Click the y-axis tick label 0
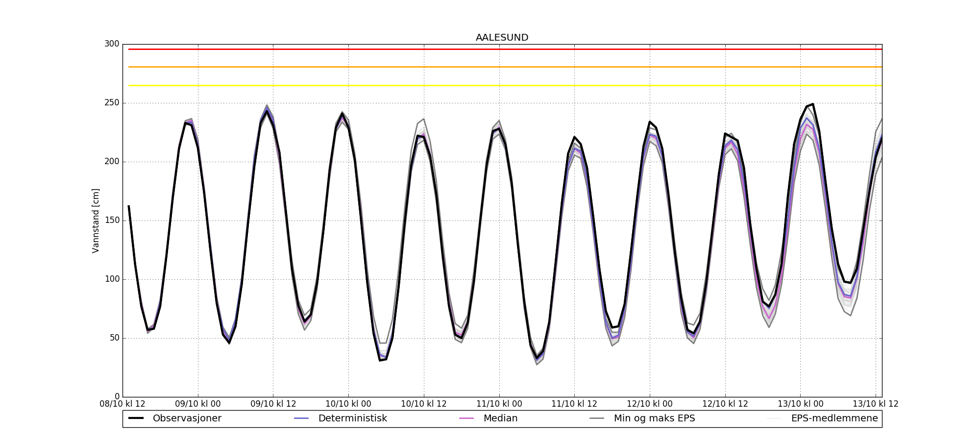 click(117, 397)
